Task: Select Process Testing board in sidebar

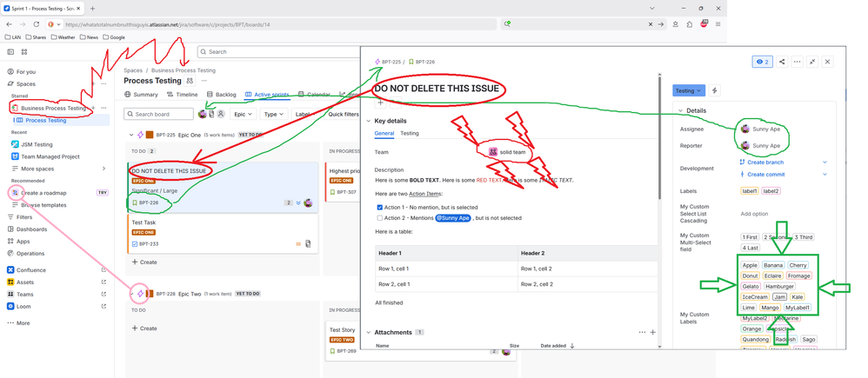Action: [x=45, y=120]
